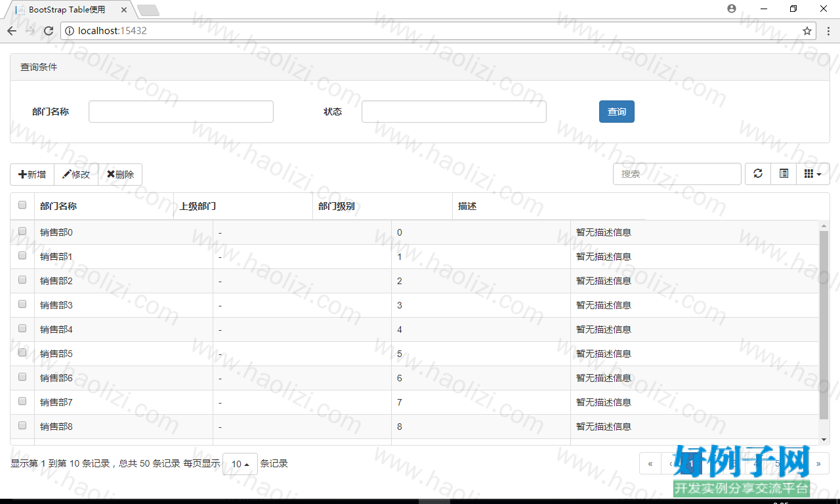The height and width of the screenshot is (504, 840).
Task: Toggle the table card view icon
Action: click(784, 174)
